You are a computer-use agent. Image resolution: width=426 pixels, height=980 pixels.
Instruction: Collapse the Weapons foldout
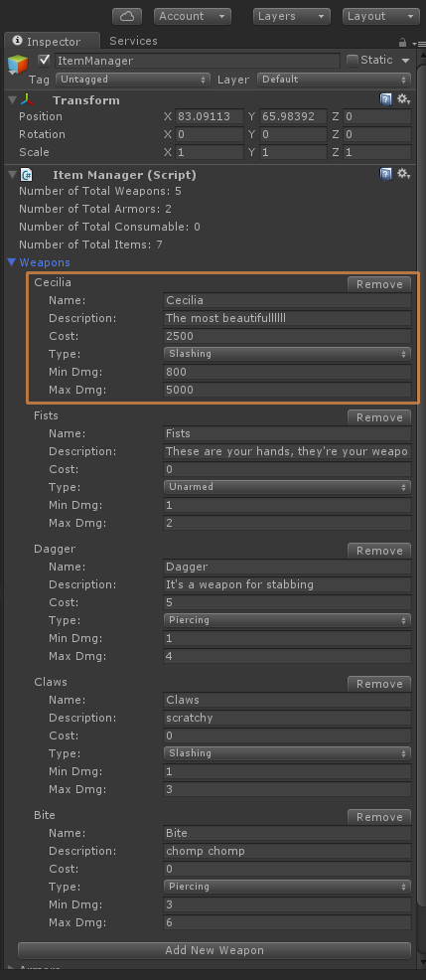pyautogui.click(x=11, y=262)
